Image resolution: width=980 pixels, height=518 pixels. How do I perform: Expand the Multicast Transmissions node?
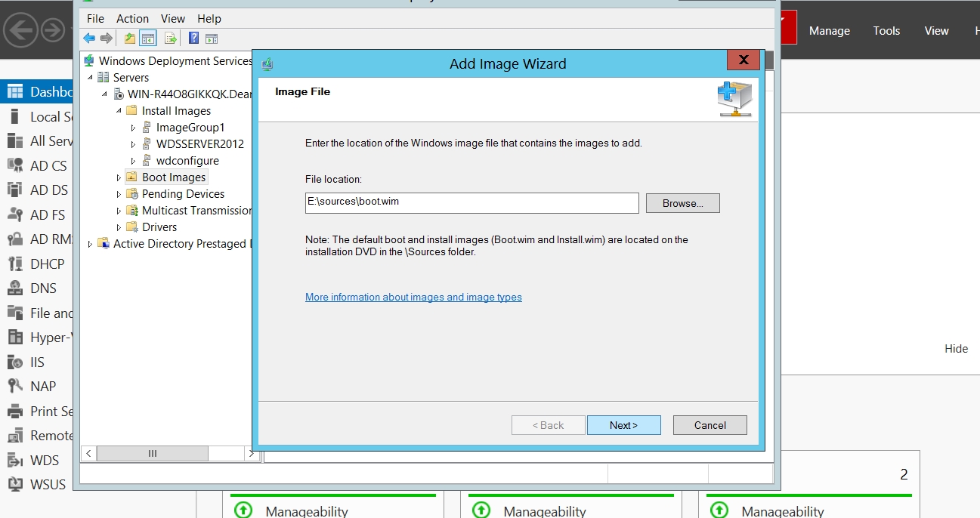click(119, 210)
